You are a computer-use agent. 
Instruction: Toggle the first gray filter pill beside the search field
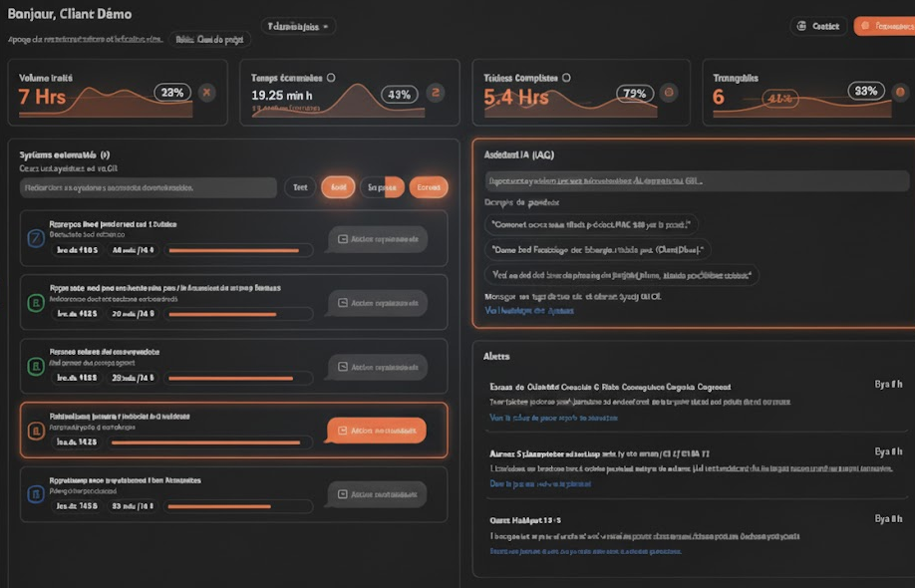pos(298,187)
